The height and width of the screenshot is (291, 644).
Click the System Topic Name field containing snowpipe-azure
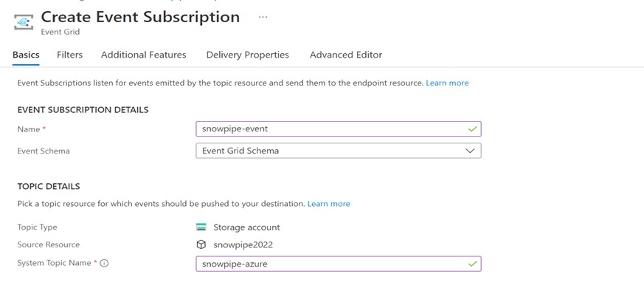click(x=339, y=264)
